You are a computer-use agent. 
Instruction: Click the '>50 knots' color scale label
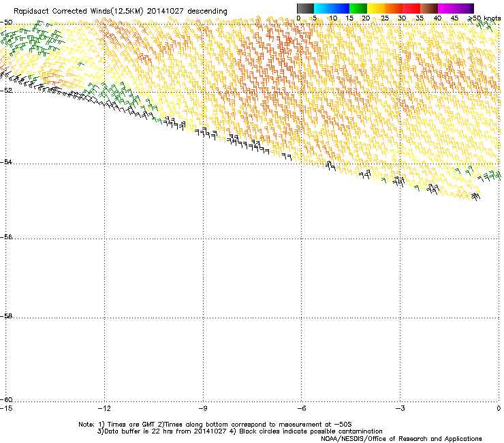tap(484, 18)
